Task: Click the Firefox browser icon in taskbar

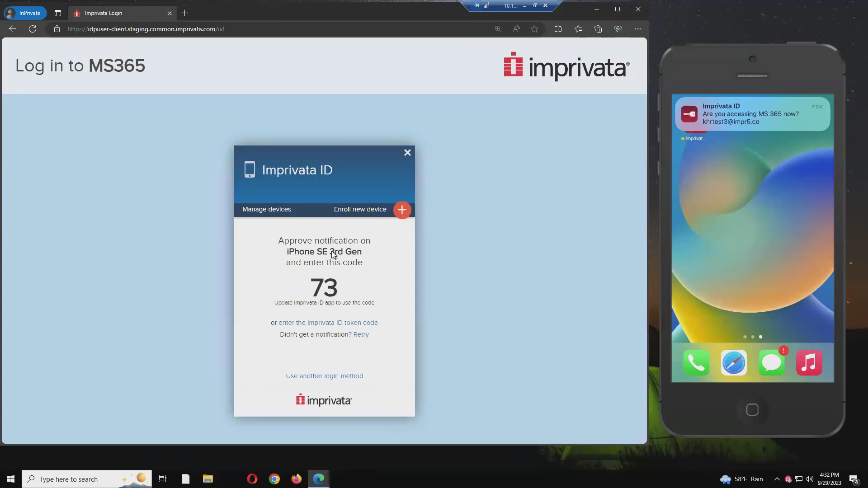Action: (297, 479)
